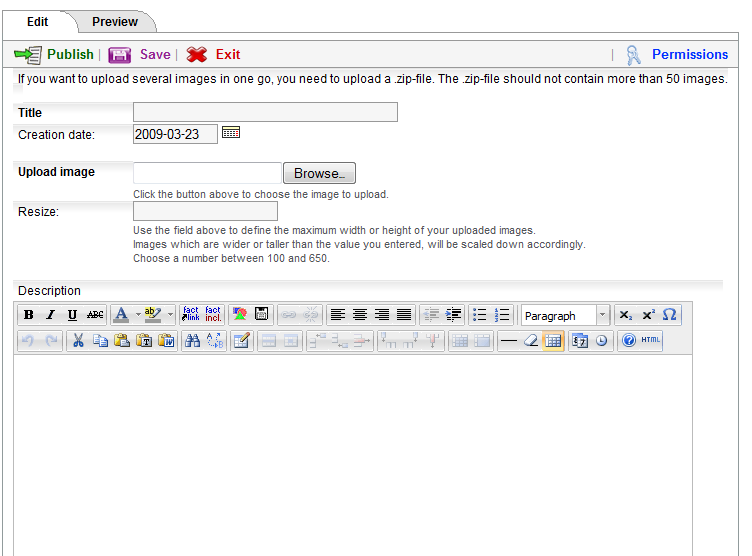Click the Publish button
The width and height of the screenshot is (752, 556).
pos(55,54)
